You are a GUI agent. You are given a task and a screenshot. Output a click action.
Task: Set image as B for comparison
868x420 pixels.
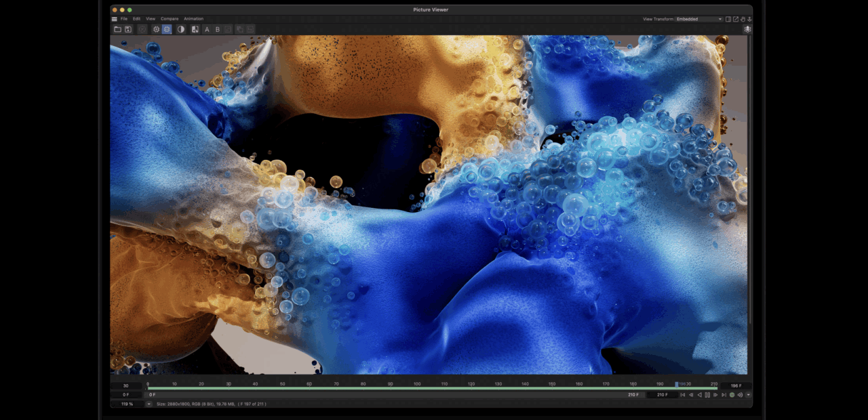coord(218,29)
